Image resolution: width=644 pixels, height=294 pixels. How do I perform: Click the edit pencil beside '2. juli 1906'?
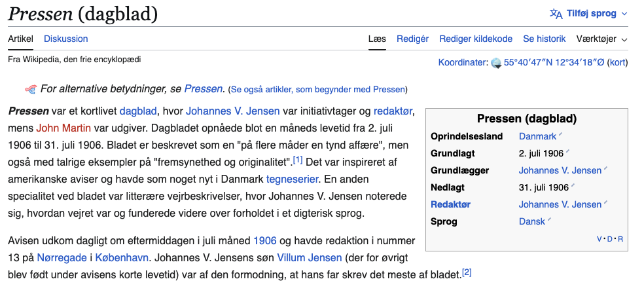(x=567, y=152)
